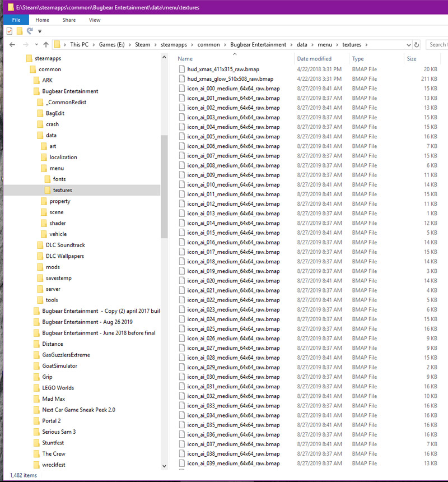Image resolution: width=448 pixels, height=482 pixels.
Task: Click the tools folder icon
Action: (x=40, y=300)
